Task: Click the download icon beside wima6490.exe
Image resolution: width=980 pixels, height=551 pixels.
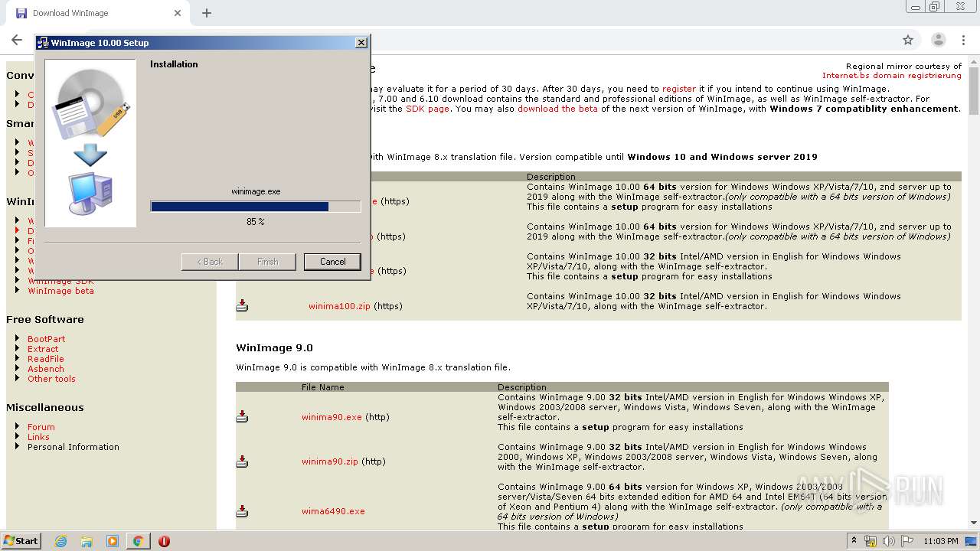Action: click(242, 510)
